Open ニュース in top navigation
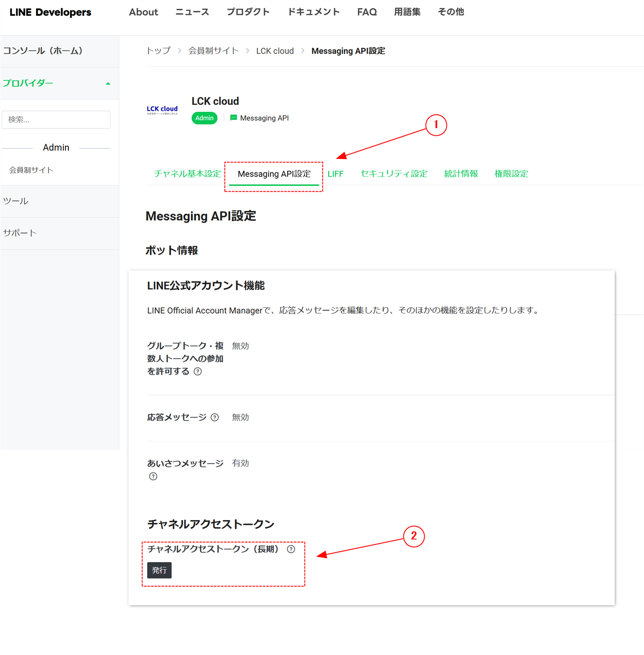 pyautogui.click(x=192, y=12)
